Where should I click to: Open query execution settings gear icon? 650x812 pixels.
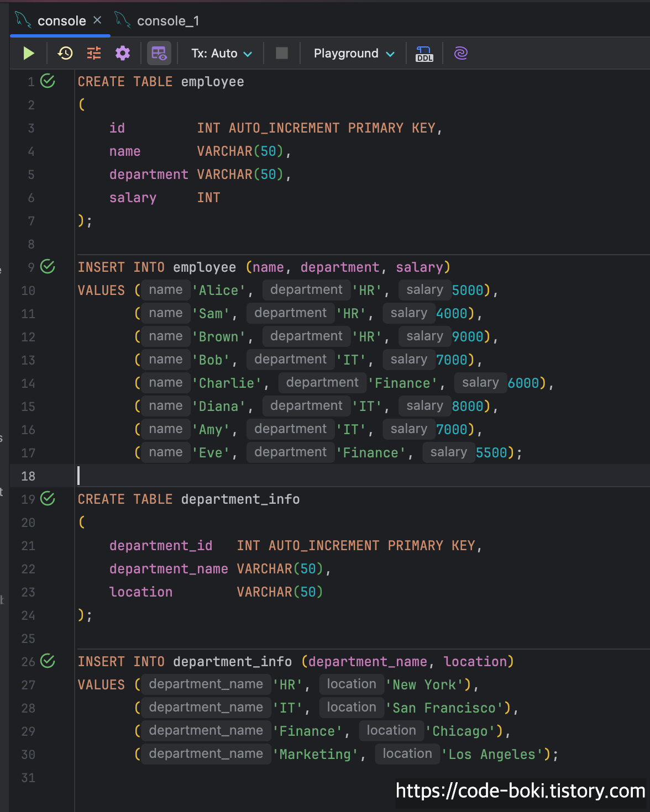[x=123, y=54]
